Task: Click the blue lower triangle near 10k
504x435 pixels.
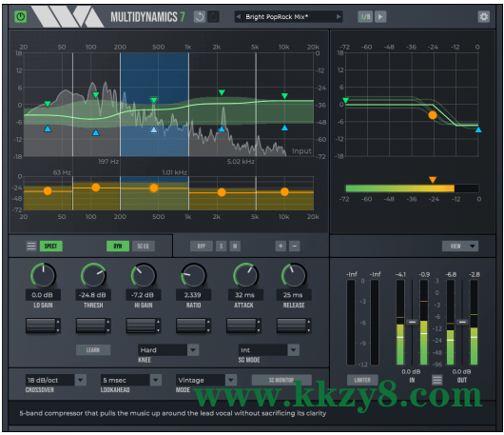Action: pyautogui.click(x=284, y=129)
